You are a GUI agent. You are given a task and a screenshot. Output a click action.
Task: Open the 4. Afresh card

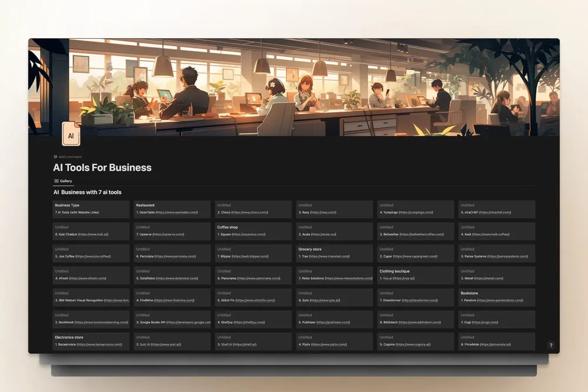click(x=91, y=276)
